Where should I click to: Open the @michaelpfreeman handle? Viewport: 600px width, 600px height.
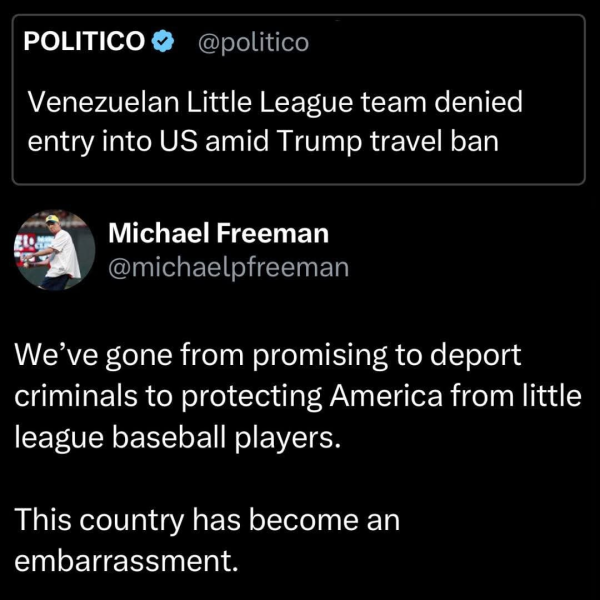tap(228, 267)
